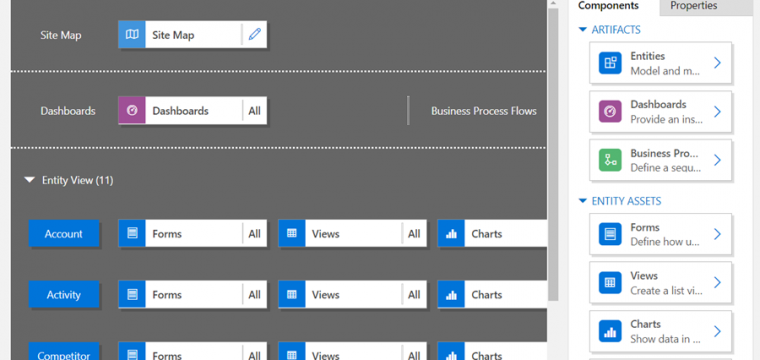Viewport: 760px width, 360px height.
Task: Click the green Business Process icon in Artifacts
Action: click(x=610, y=160)
